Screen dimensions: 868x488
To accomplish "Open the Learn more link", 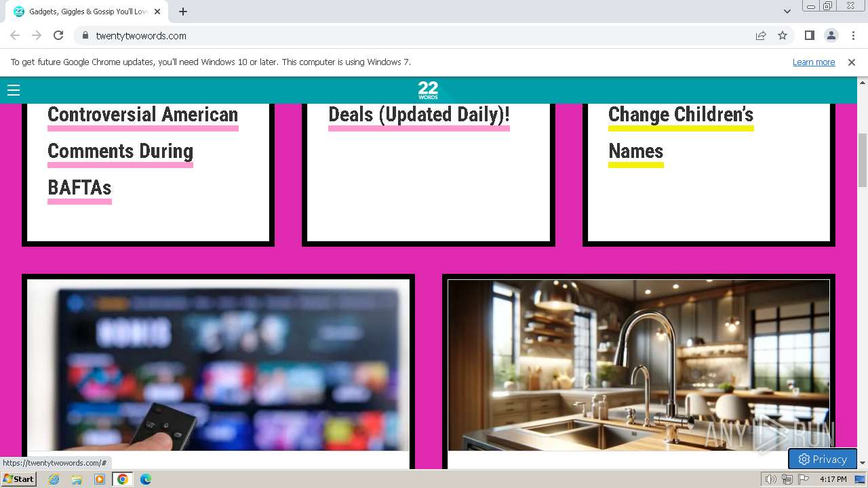I will (x=814, y=62).
